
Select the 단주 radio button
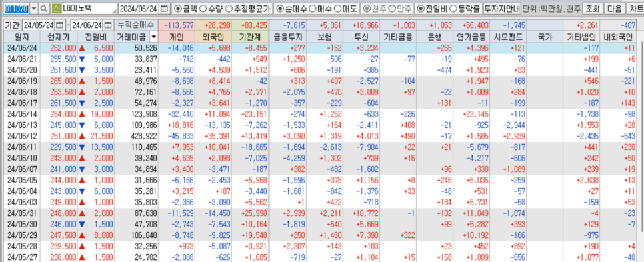[392, 8]
